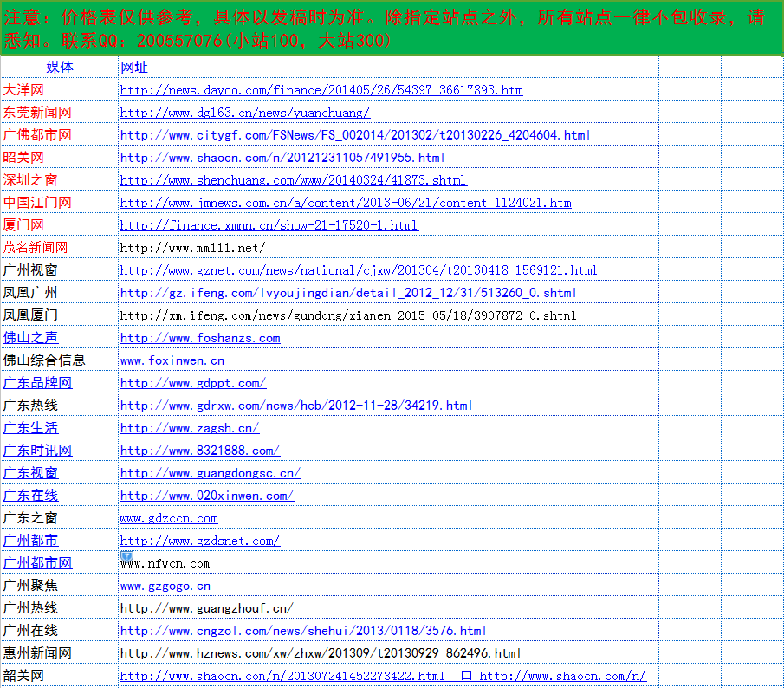Open the www.foshanzs.com link

pyautogui.click(x=200, y=338)
